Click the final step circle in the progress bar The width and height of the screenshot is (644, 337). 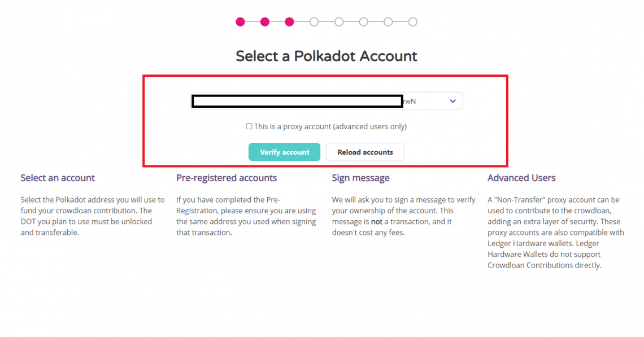[413, 21]
